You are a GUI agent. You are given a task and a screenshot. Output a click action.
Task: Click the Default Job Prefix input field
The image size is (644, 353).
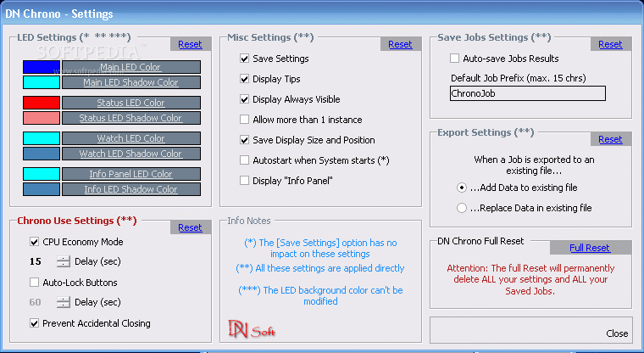[x=528, y=93]
